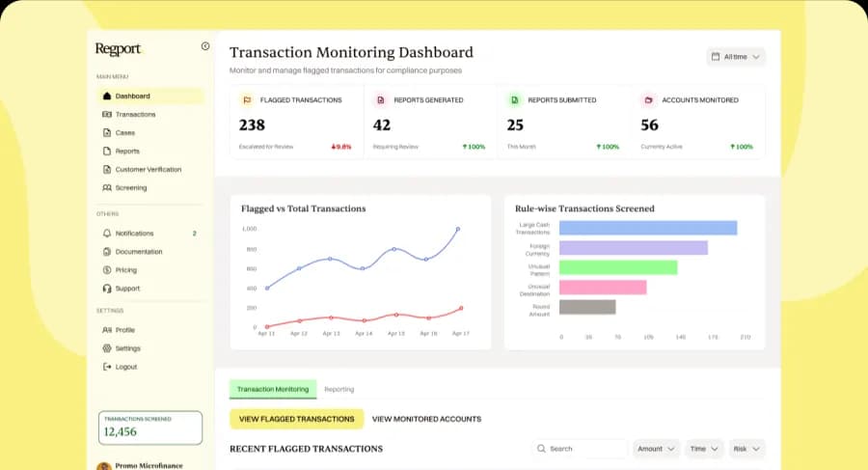Click the Reports Generated document icon
This screenshot has height=470, width=868.
(x=381, y=100)
